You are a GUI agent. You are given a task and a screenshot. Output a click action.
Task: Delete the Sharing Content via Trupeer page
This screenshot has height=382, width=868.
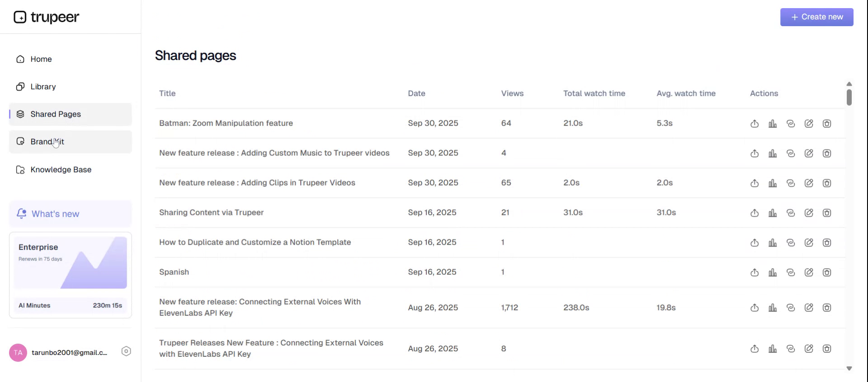click(827, 213)
